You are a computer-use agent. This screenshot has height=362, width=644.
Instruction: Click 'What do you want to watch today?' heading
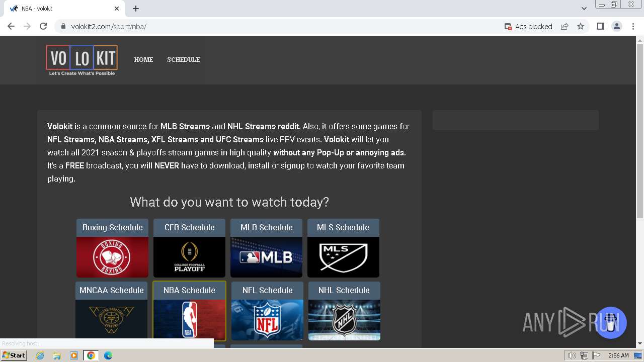229,202
